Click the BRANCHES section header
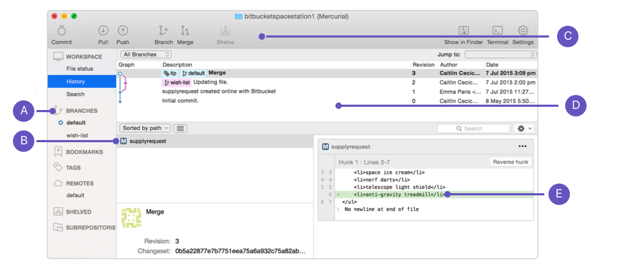The height and width of the screenshot is (271, 644). [82, 111]
